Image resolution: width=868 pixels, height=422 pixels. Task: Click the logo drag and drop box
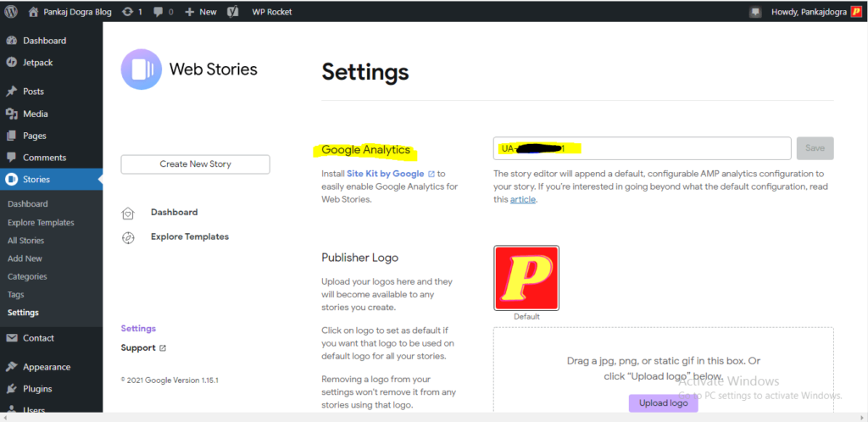click(x=664, y=369)
